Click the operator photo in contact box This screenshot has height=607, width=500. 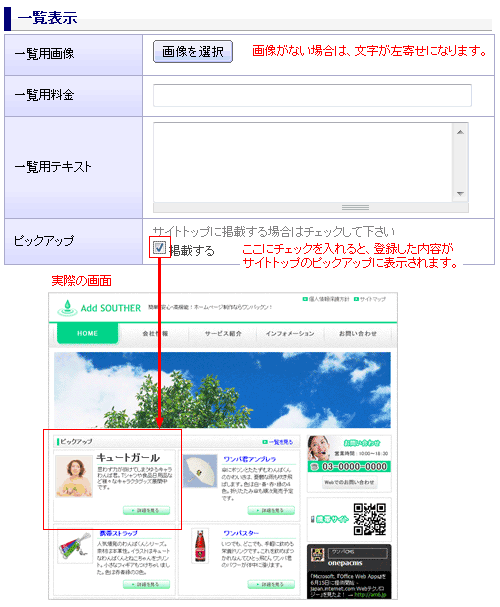[320, 448]
